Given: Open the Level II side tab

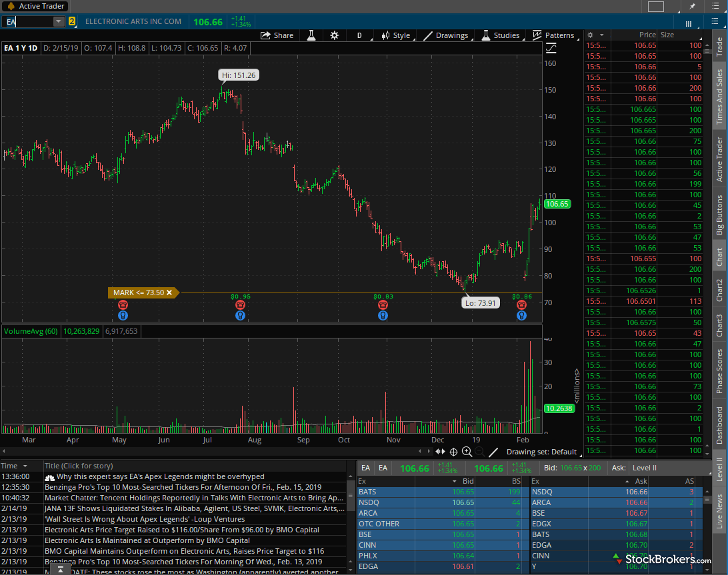Looking at the screenshot, I should (719, 469).
